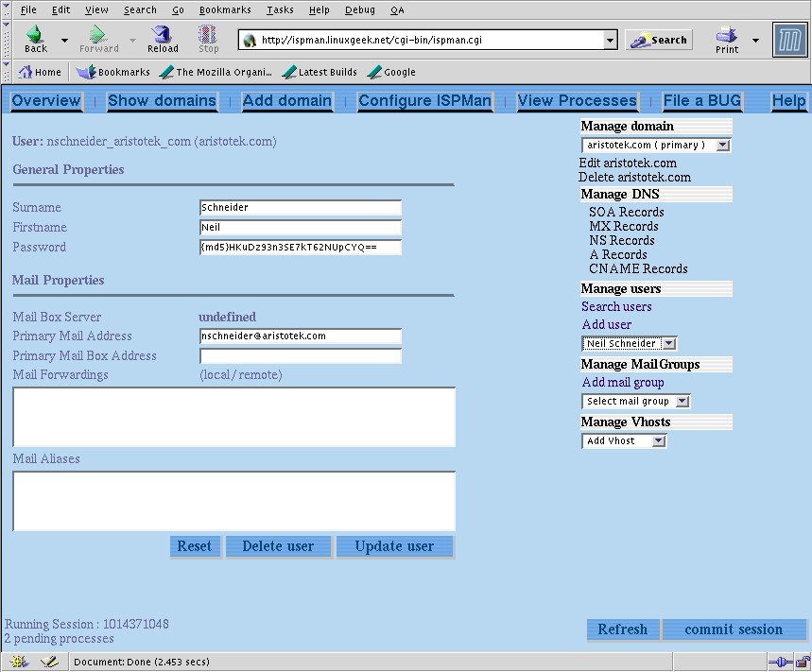Open the View menu

click(96, 9)
